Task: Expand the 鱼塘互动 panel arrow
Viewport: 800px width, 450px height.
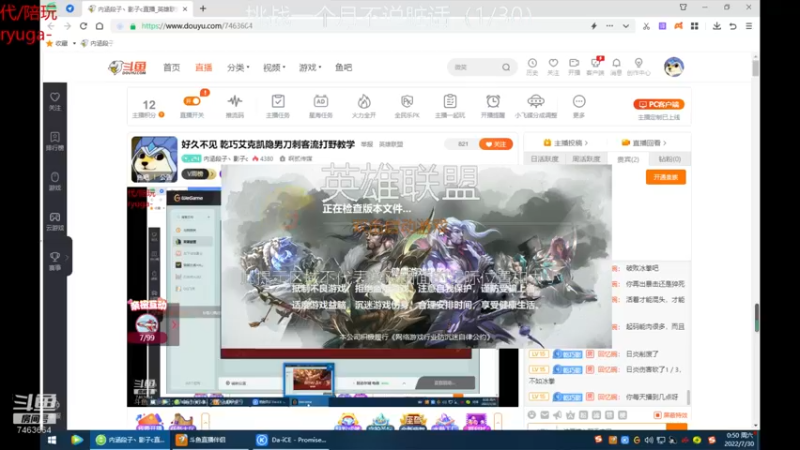Action: (x=174, y=324)
